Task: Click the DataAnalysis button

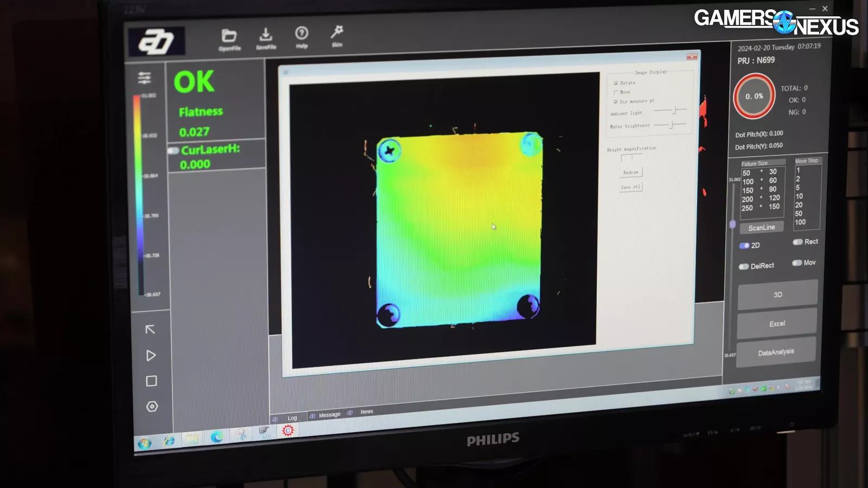Action: [x=776, y=352]
